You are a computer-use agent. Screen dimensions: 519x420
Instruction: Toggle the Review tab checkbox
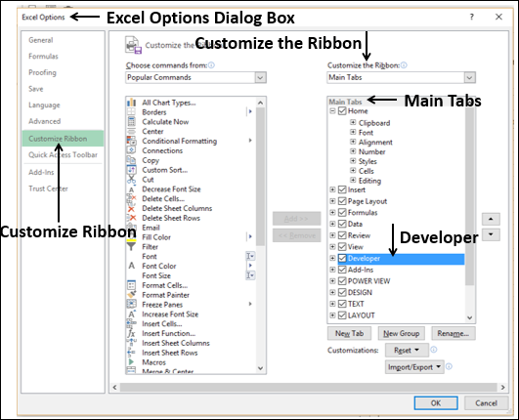tap(342, 235)
